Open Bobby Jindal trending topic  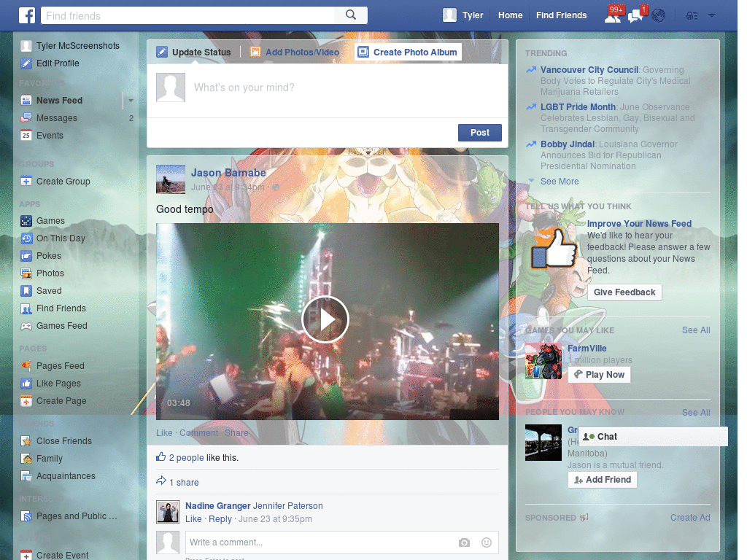pos(568,144)
